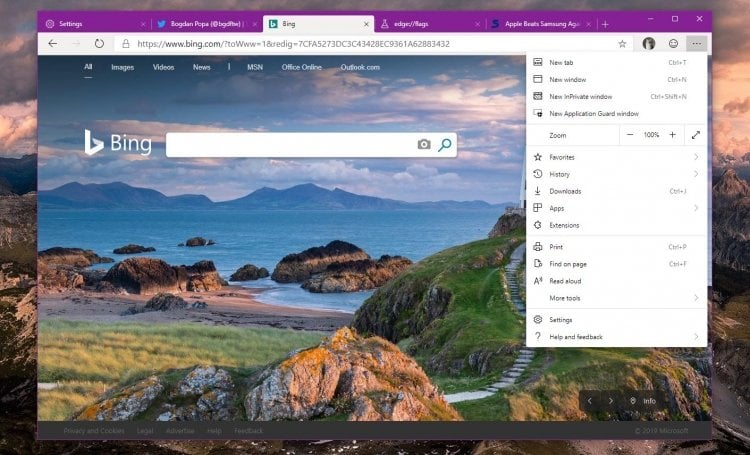Viewport: 750px width, 455px height.
Task: Open News in Bing navigation
Action: tap(201, 67)
